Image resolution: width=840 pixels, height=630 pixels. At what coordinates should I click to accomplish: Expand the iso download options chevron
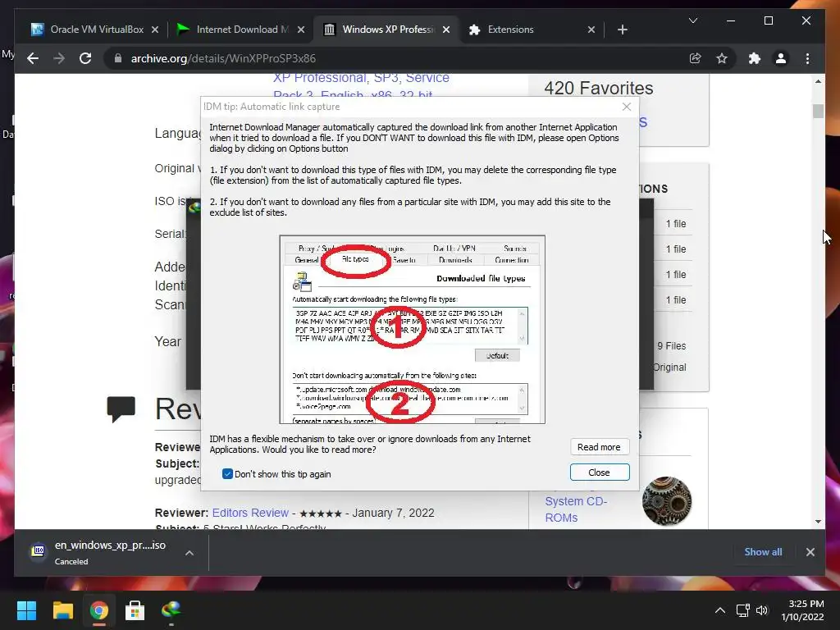tap(189, 553)
